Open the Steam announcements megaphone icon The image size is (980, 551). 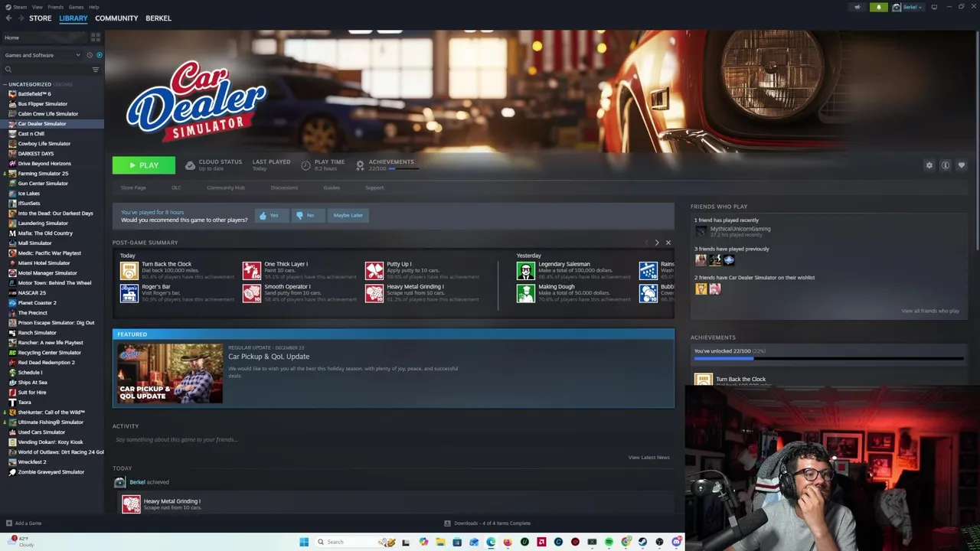857,8
